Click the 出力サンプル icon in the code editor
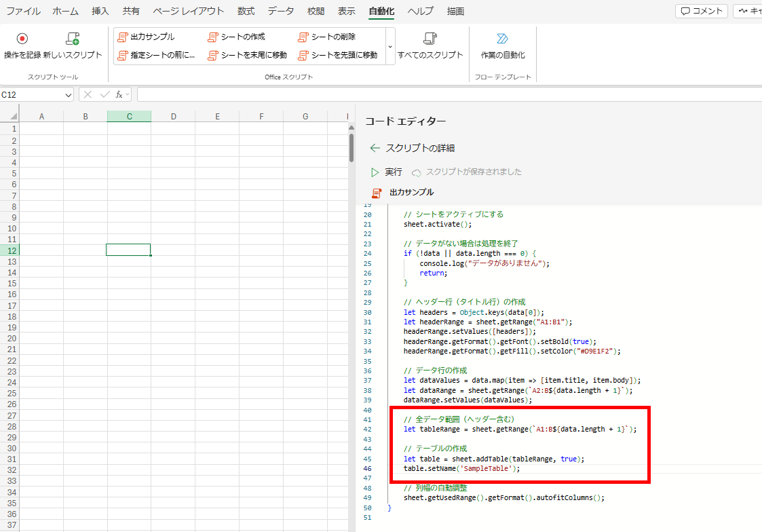The image size is (762, 532). click(376, 193)
